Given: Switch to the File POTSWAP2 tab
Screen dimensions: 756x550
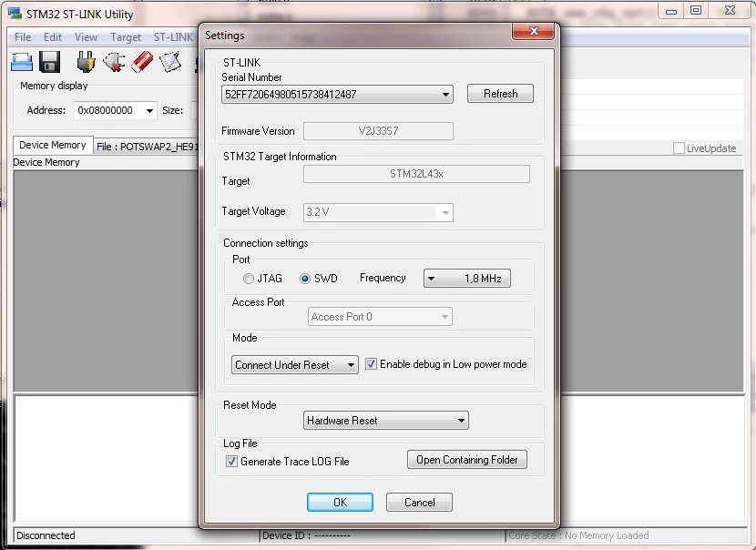Looking at the screenshot, I should click(147, 147).
